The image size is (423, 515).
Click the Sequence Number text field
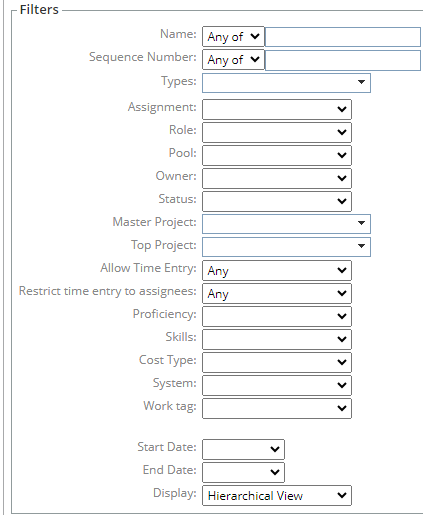tap(343, 60)
